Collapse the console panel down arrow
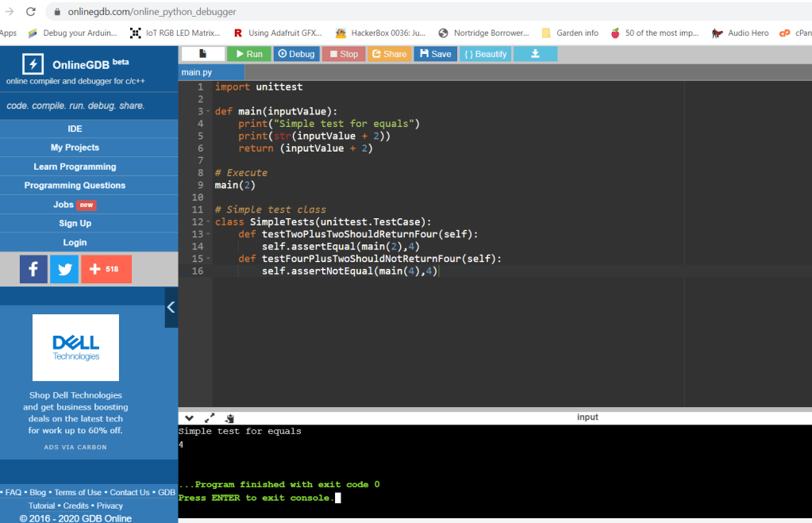The image size is (812, 523). tap(189, 417)
